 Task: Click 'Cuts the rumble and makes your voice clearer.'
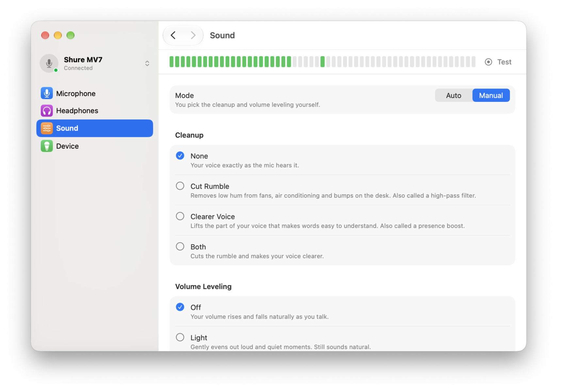257,256
